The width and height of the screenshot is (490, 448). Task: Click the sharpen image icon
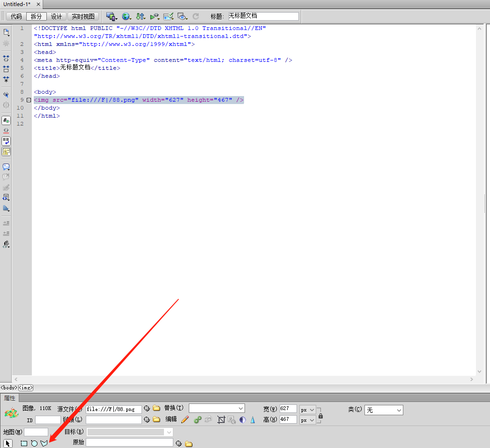(x=252, y=419)
